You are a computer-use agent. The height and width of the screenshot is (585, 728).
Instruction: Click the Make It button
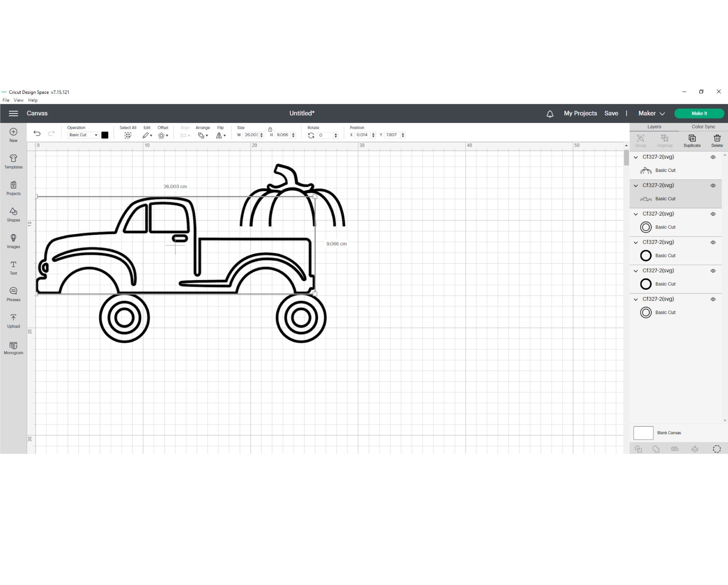pos(699,113)
